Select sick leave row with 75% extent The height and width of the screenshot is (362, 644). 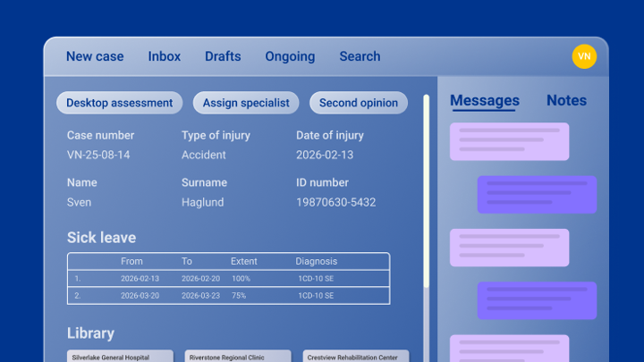pos(228,296)
